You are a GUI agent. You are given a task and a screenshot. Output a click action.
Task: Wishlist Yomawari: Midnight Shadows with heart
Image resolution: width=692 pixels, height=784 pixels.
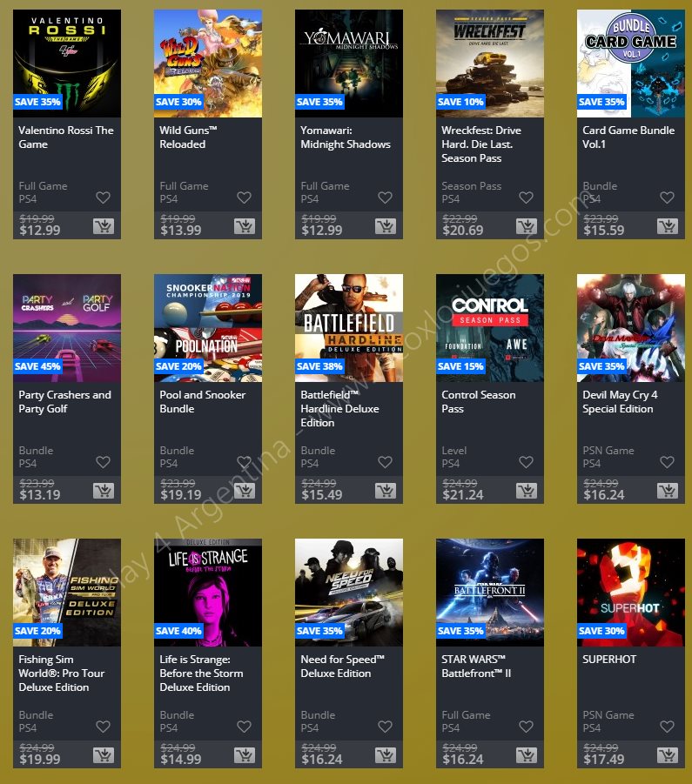point(385,198)
